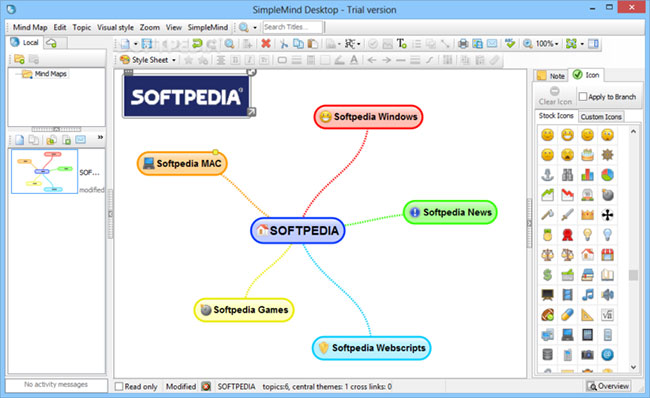Select the house stock icon
The width and height of the screenshot is (650, 398).
point(587,255)
